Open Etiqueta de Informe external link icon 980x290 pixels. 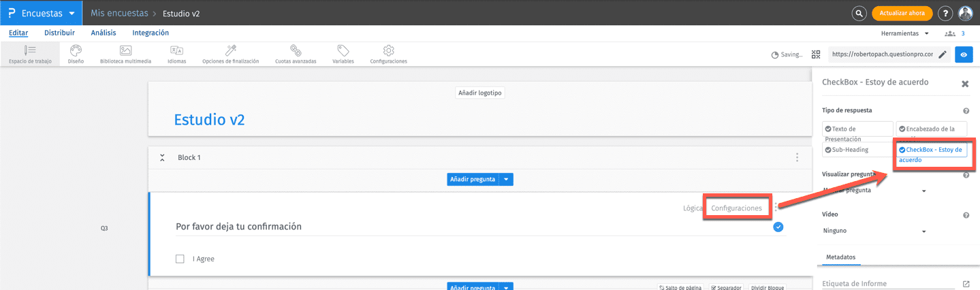coord(966,284)
